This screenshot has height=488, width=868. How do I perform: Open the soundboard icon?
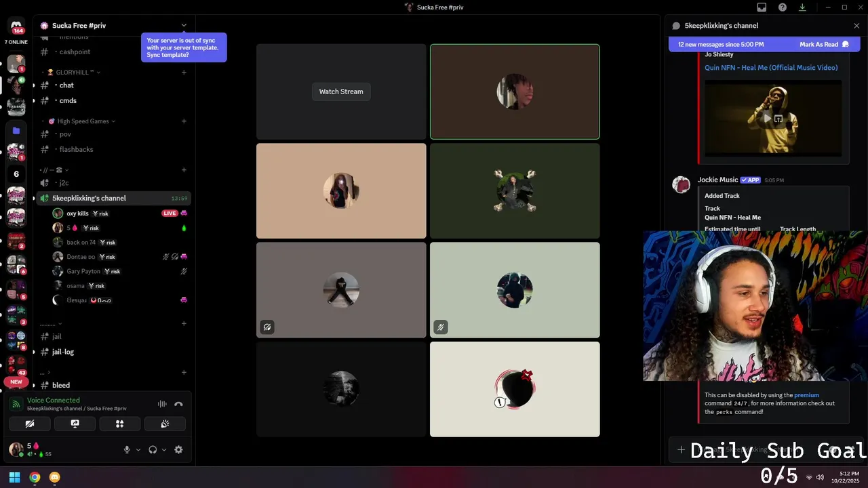[x=165, y=424]
